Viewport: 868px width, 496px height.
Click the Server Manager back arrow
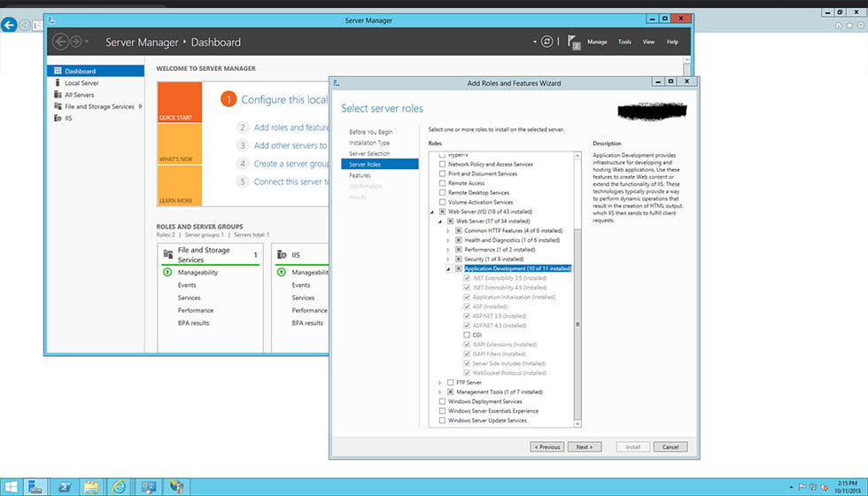coord(60,42)
